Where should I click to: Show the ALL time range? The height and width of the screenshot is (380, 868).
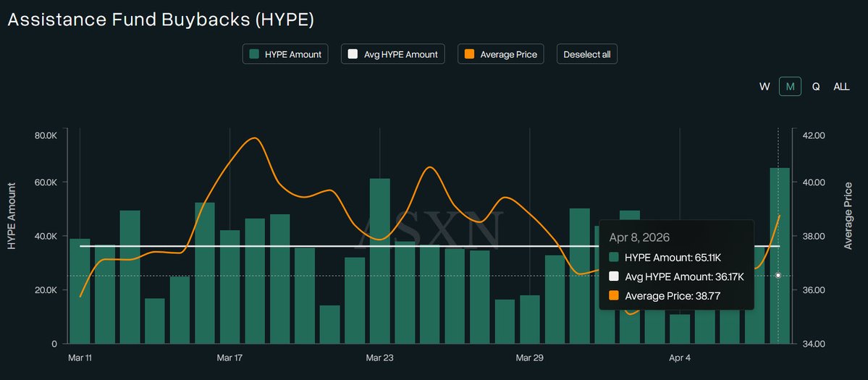[841, 86]
